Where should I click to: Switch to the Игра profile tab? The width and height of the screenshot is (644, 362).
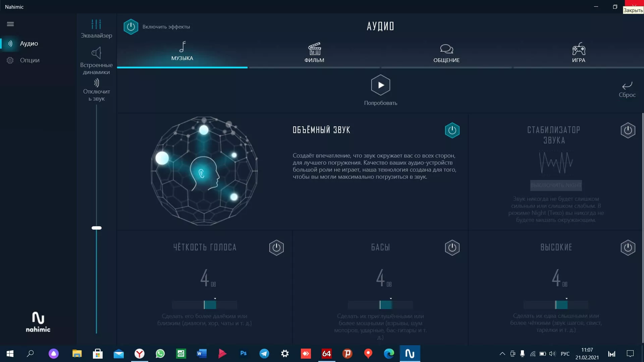pyautogui.click(x=579, y=53)
